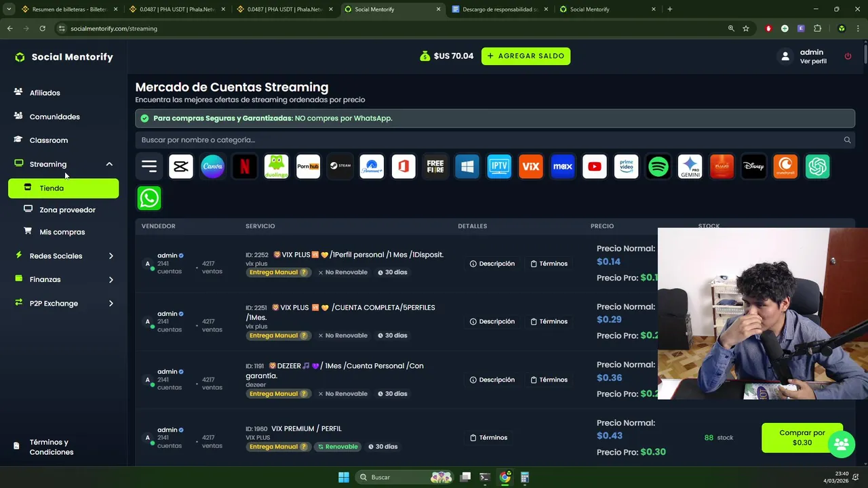Open the all-categories hamburger menu icon
The height and width of the screenshot is (488, 868).
point(149,166)
